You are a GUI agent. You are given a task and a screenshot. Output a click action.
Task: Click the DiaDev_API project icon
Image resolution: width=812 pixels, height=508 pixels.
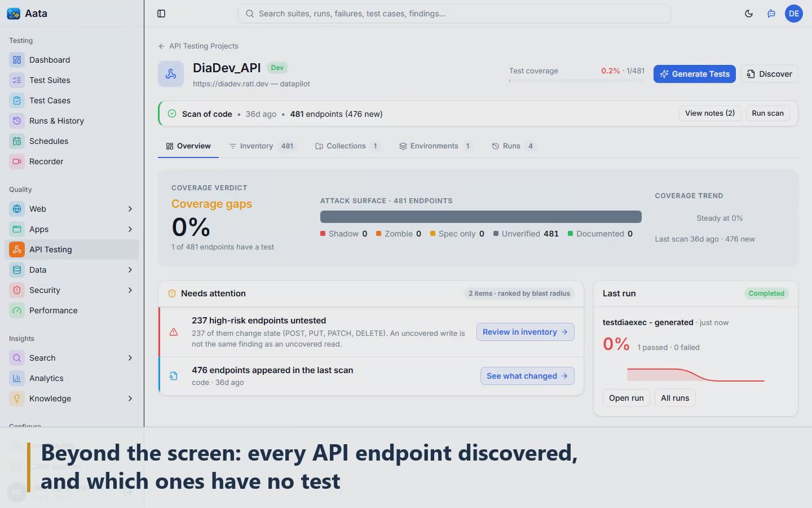point(171,74)
